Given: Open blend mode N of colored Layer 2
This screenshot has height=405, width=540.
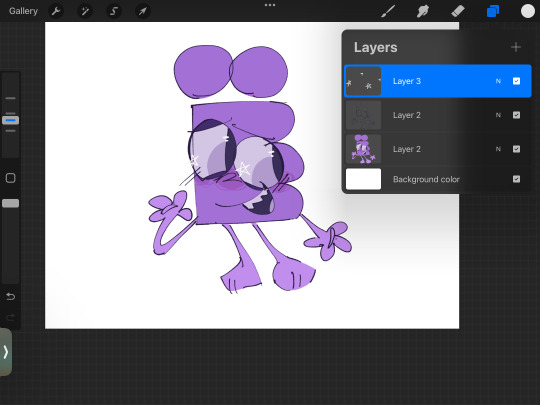Looking at the screenshot, I should pos(498,149).
